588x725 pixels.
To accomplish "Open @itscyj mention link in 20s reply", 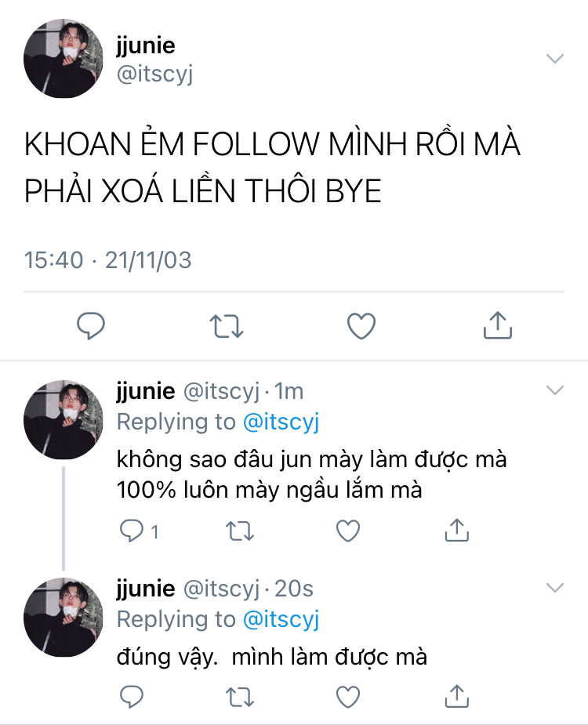I will (x=281, y=619).
